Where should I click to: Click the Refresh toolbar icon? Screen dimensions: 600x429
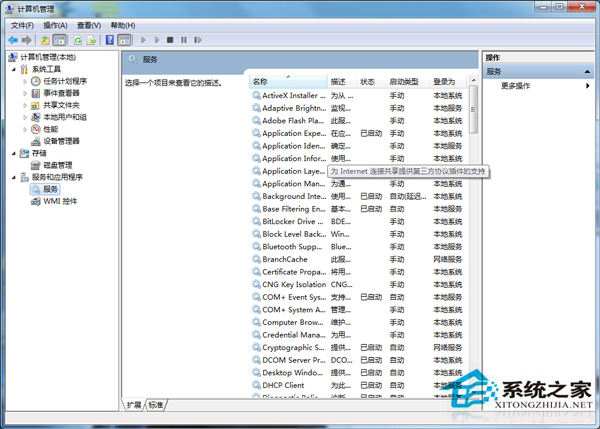78,40
